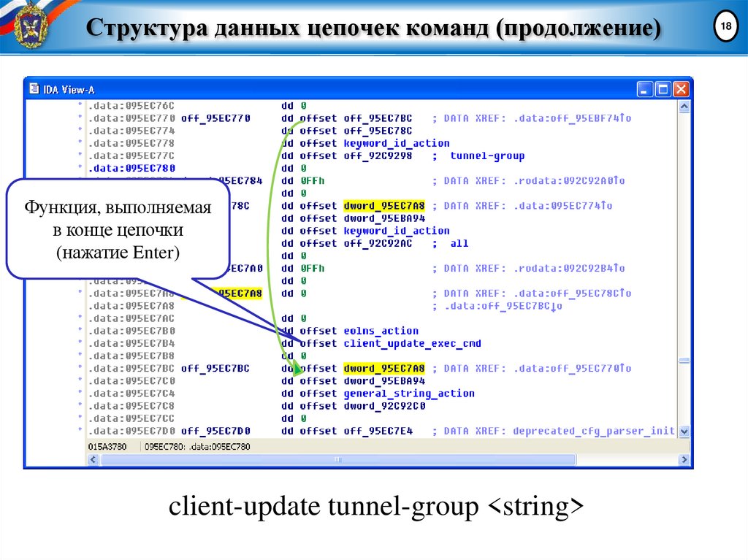Screen dimensions: 748x560
Task: Follow the offset off_95EC7BC operand
Action: [x=378, y=118]
